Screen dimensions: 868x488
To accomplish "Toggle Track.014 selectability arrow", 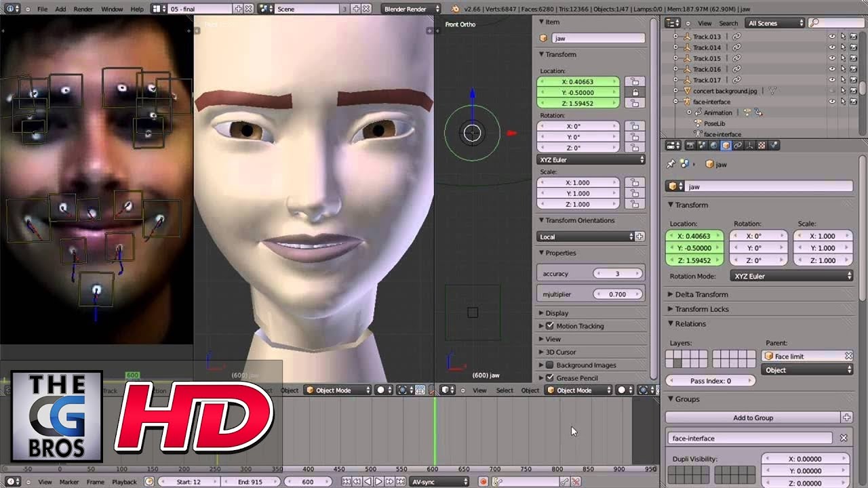I will click(843, 47).
